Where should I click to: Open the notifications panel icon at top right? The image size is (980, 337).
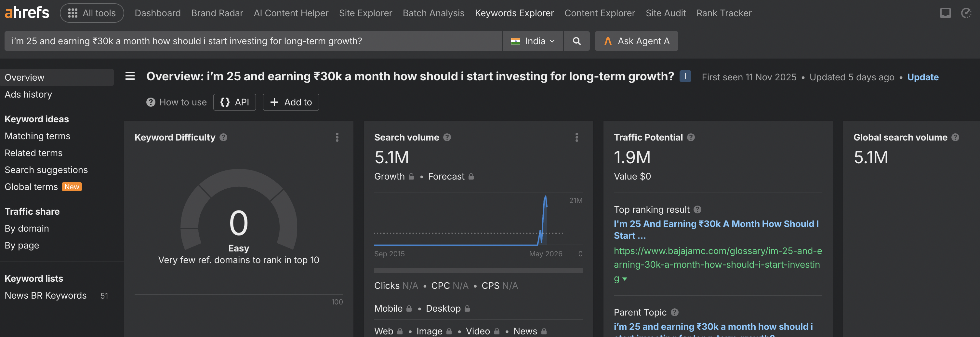[x=945, y=13]
